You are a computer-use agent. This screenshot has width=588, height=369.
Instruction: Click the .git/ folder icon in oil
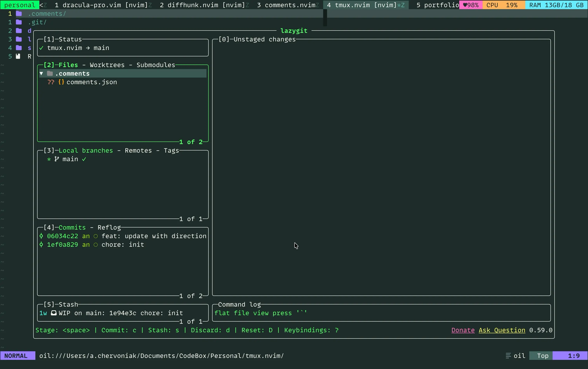coord(19,22)
